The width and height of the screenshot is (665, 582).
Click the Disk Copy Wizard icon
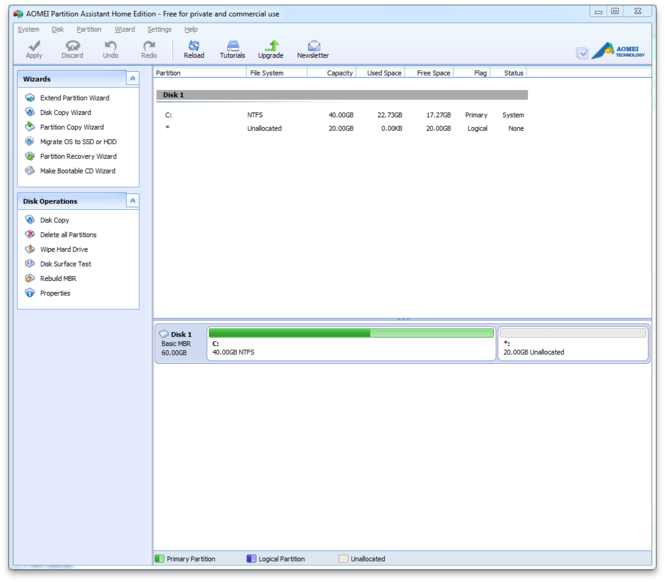pyautogui.click(x=30, y=112)
